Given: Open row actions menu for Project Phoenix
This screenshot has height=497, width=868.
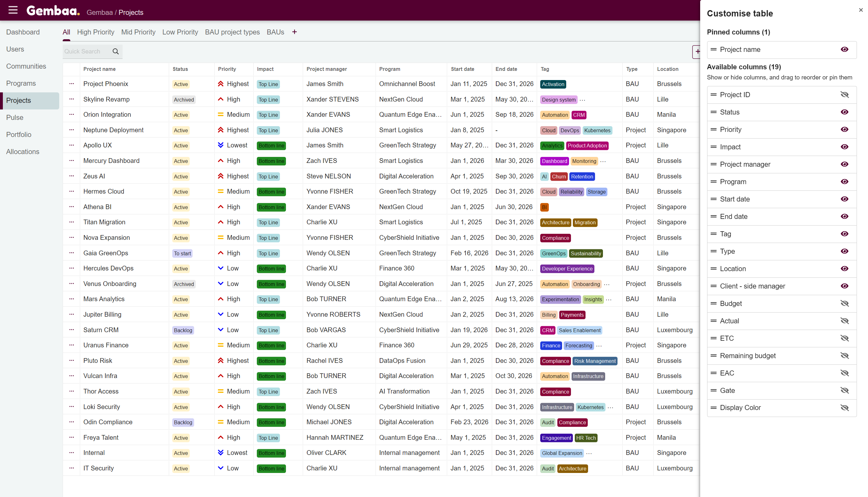Looking at the screenshot, I should tap(71, 84).
